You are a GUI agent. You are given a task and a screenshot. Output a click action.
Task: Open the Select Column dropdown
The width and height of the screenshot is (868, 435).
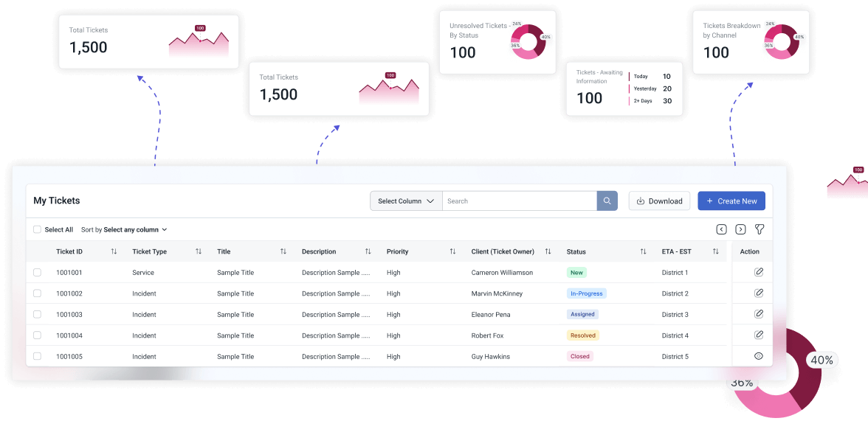tap(406, 201)
